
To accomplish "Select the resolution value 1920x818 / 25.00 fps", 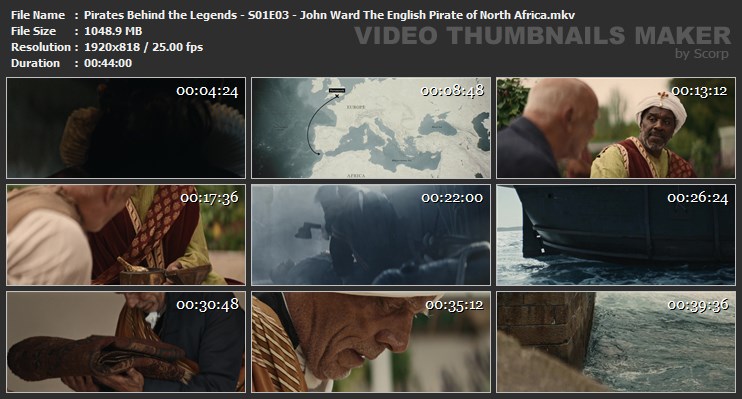I will 143,47.
